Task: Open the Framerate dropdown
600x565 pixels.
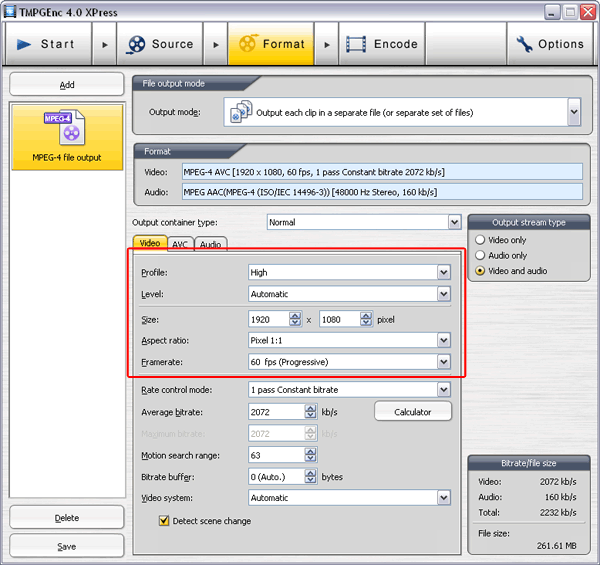Action: pyautogui.click(x=443, y=362)
